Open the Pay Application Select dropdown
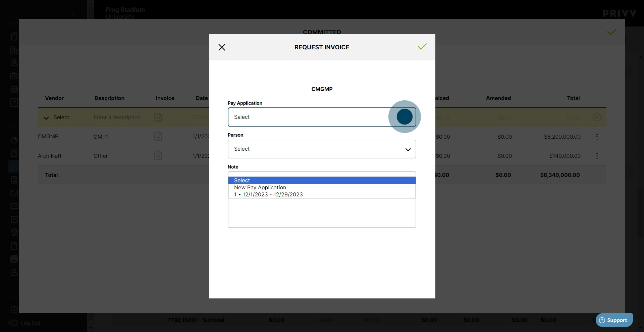Viewport: 644px width, 332px height. tap(322, 117)
